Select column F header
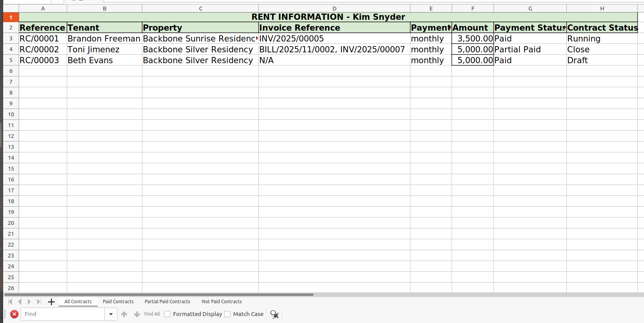This screenshot has width=644, height=323. (x=473, y=9)
